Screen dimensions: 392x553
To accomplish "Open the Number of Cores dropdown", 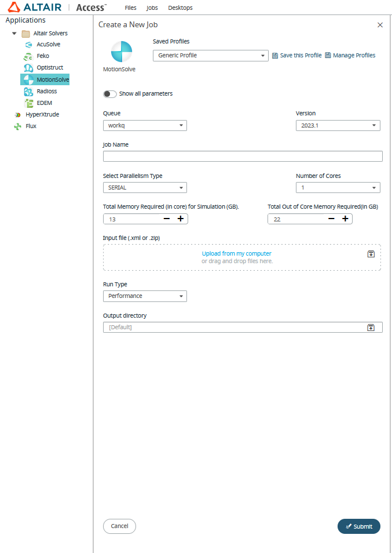I will point(338,188).
